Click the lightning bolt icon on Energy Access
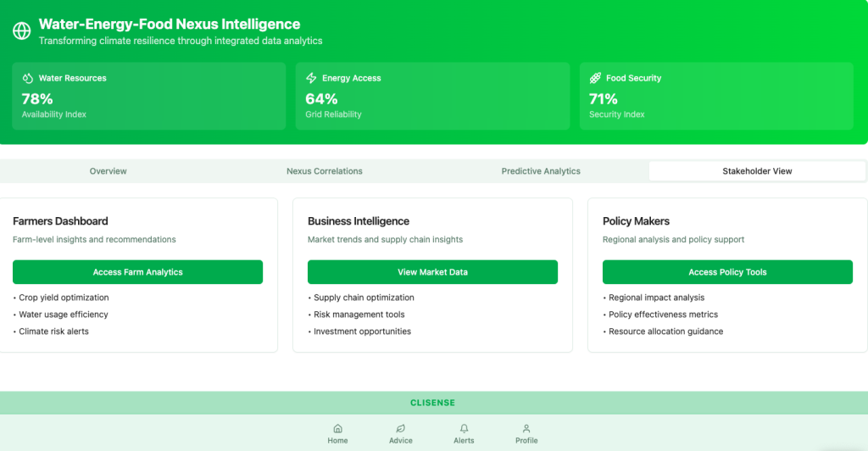This screenshot has height=451, width=868. click(x=311, y=78)
